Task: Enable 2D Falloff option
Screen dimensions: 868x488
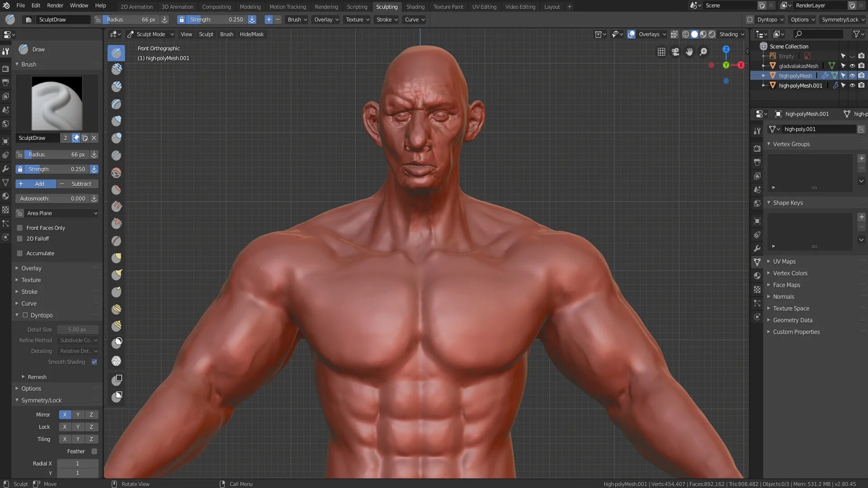Action: tap(20, 238)
